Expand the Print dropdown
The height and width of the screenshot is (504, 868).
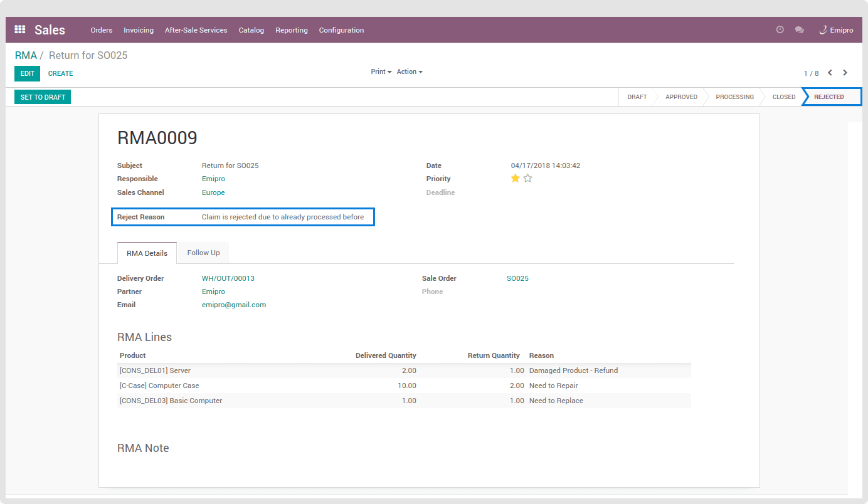[381, 72]
